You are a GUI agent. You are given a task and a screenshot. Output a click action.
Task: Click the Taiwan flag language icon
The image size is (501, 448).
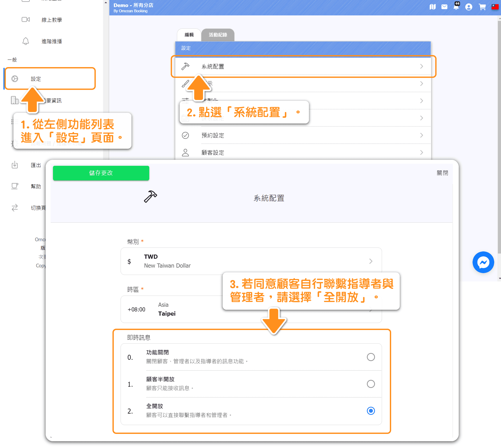(495, 7)
